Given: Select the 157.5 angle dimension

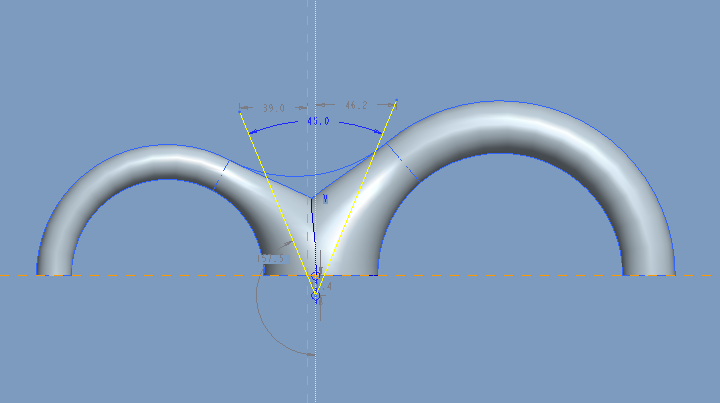Looking at the screenshot, I should [273, 259].
